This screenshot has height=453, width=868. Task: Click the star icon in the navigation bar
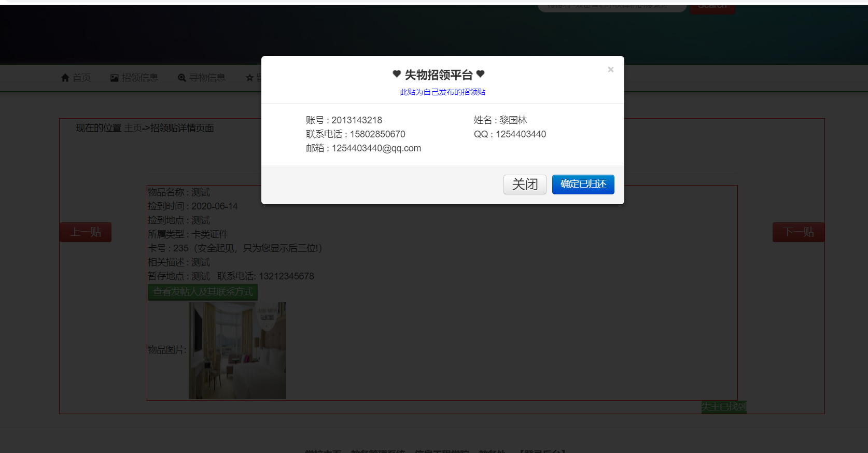click(x=249, y=78)
